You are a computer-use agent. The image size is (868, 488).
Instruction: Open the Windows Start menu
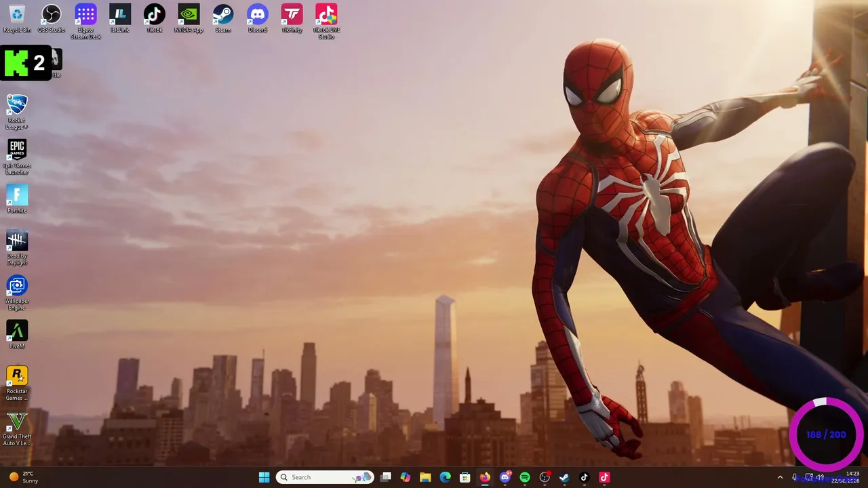click(264, 477)
